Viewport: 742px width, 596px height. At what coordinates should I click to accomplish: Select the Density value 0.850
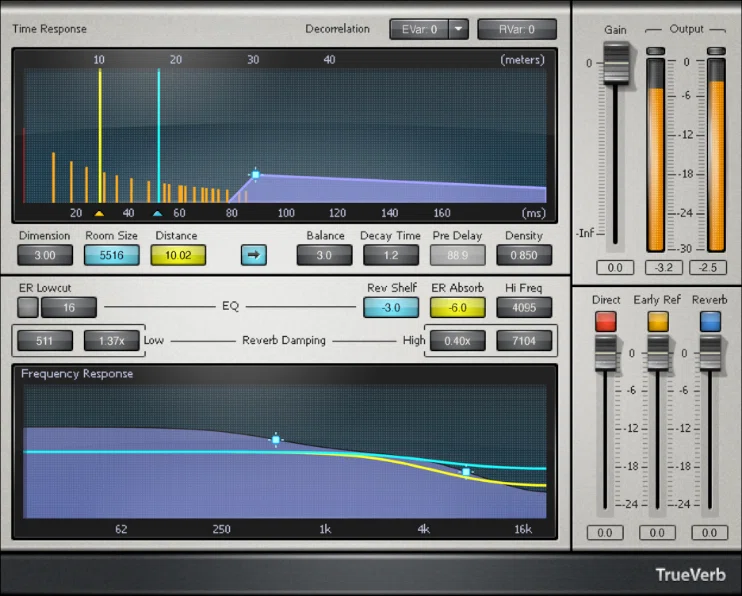tap(524, 255)
